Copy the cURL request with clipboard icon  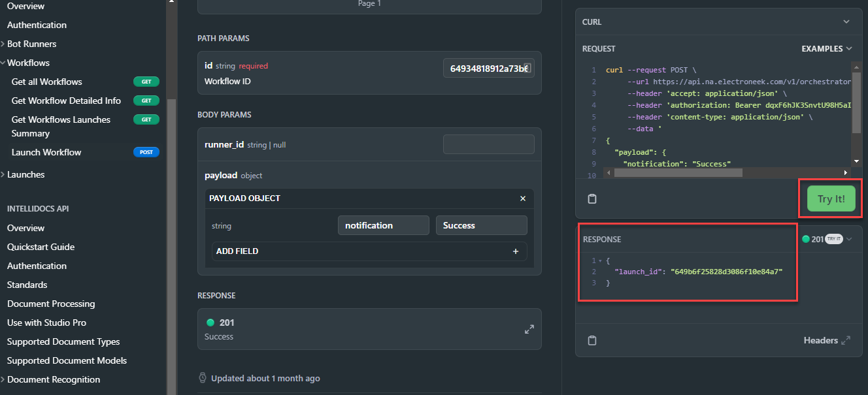(x=592, y=199)
